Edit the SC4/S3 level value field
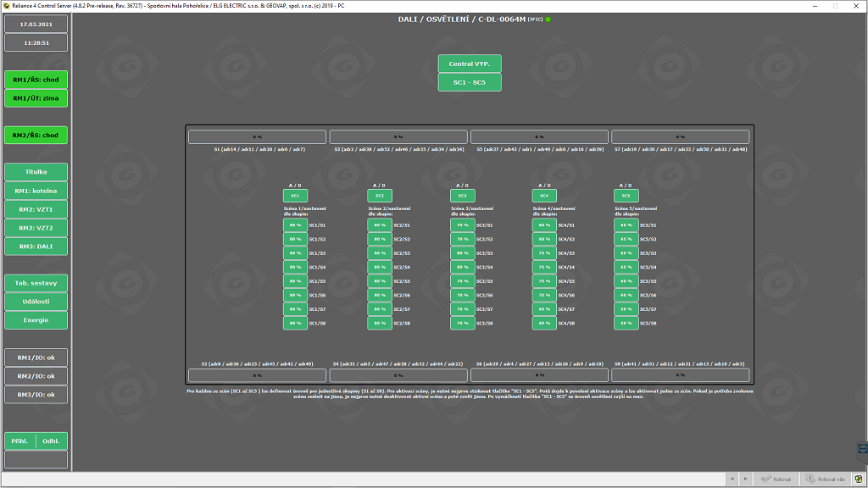The height and width of the screenshot is (488, 868). pyautogui.click(x=543, y=253)
